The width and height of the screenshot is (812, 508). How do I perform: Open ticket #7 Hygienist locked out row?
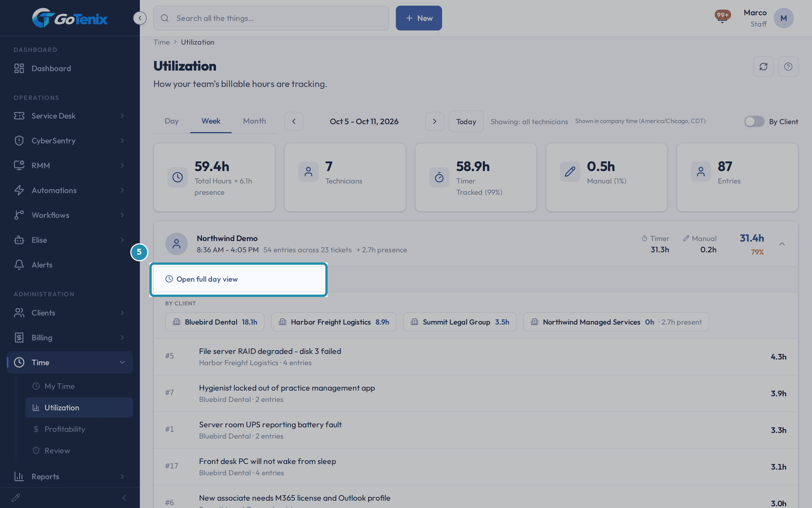point(476,393)
